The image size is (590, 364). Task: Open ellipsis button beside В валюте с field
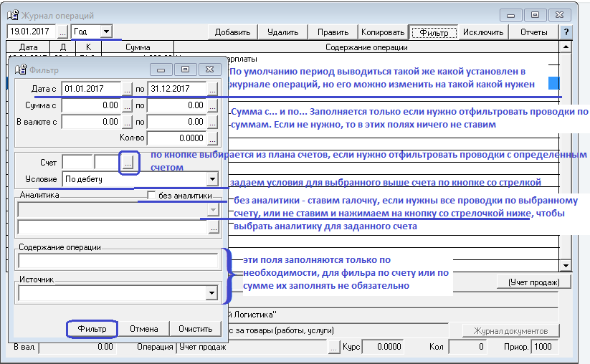127,123
